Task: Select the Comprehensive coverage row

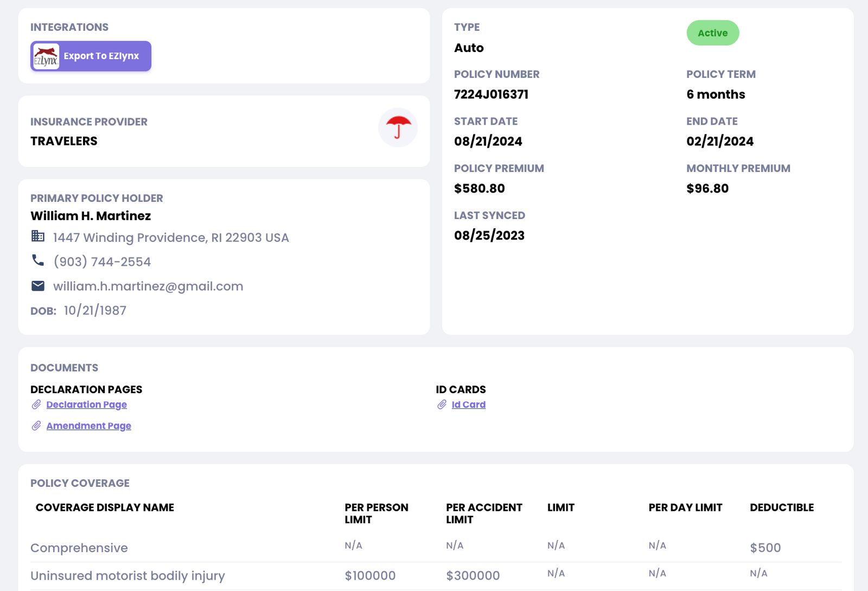Action: pos(79,548)
